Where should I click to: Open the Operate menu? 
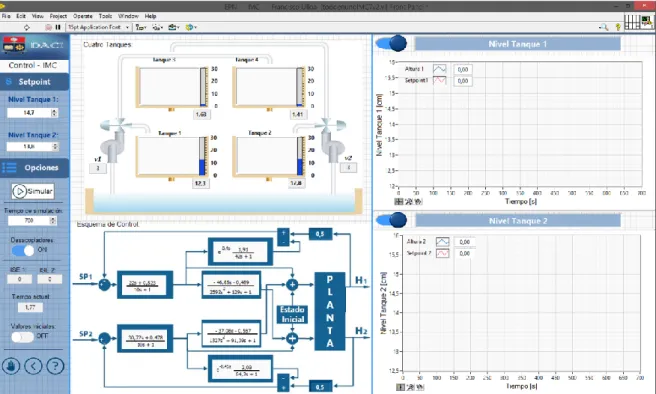pos(83,16)
